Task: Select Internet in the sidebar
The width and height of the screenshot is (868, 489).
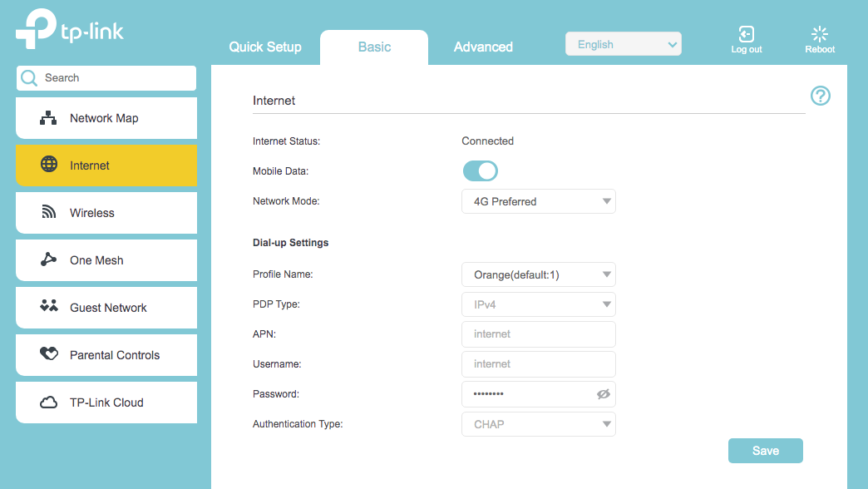Action: [x=106, y=165]
